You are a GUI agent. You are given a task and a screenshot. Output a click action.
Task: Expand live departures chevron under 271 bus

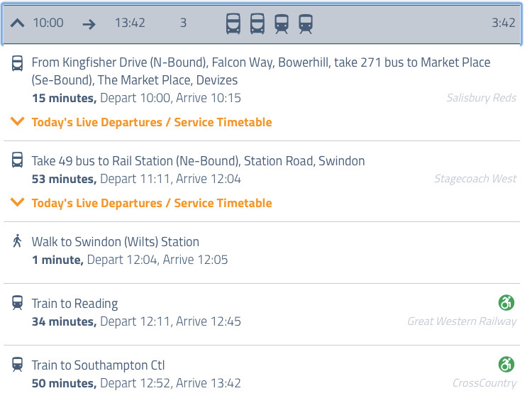[18, 122]
